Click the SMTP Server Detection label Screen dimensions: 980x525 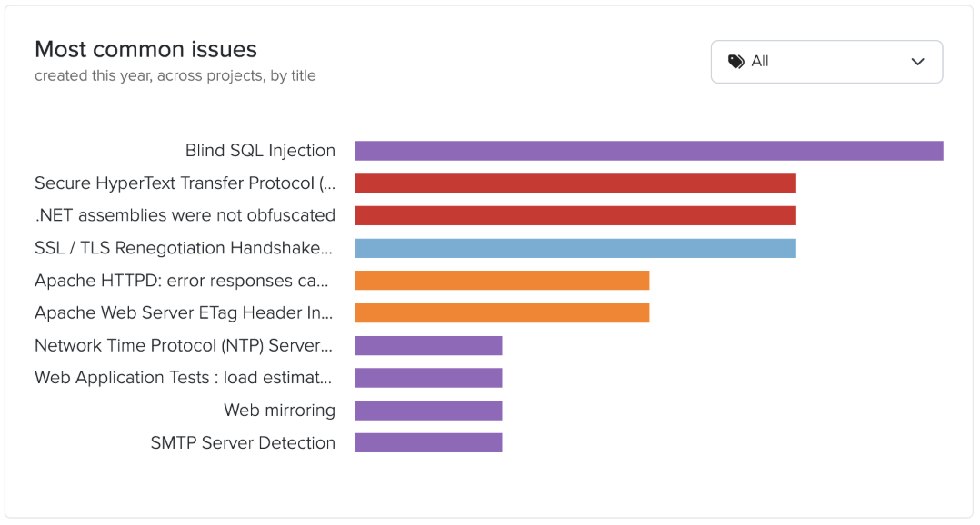[x=244, y=442]
